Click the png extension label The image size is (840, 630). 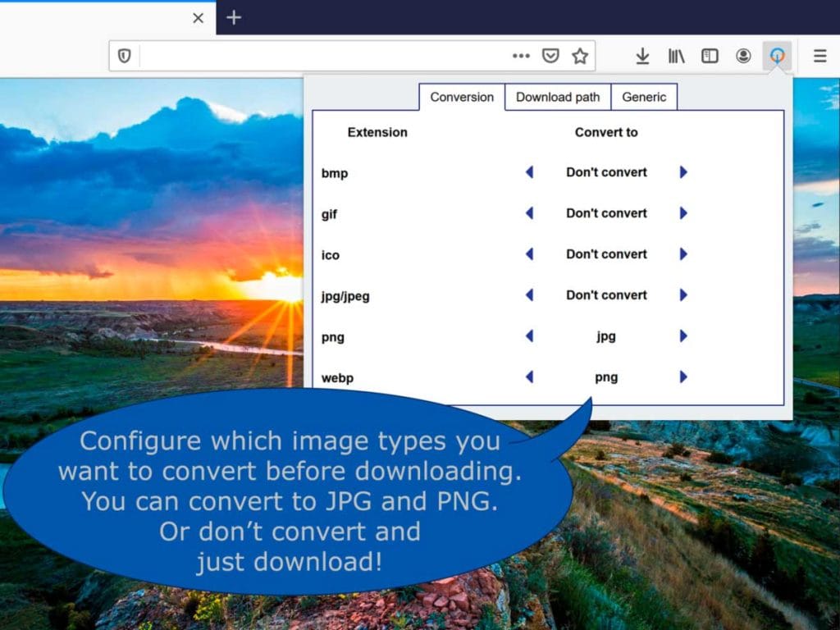click(x=333, y=338)
